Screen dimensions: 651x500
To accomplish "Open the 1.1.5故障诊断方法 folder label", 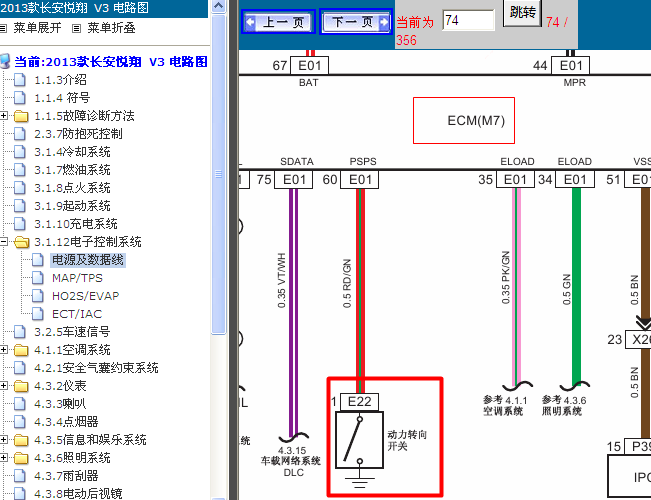I will (84, 116).
